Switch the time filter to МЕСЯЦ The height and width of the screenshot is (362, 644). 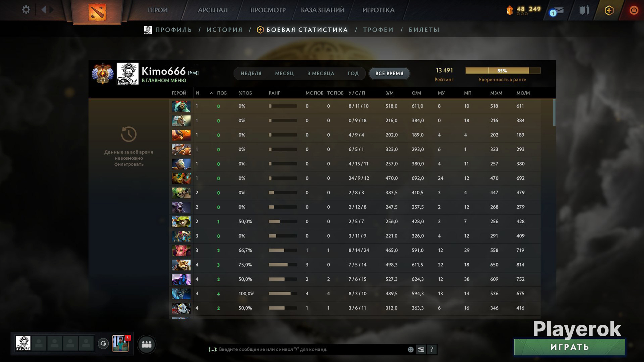pos(284,73)
